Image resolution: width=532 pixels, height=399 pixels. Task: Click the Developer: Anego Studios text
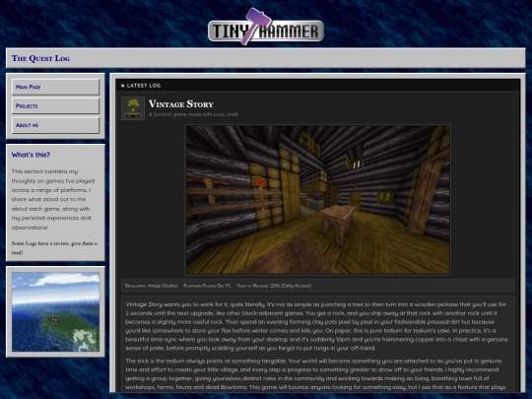click(152, 286)
